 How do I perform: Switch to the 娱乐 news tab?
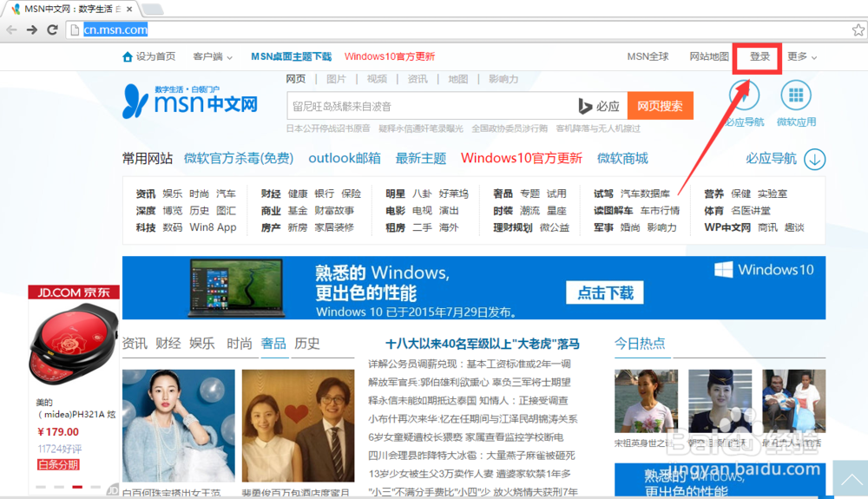click(202, 344)
